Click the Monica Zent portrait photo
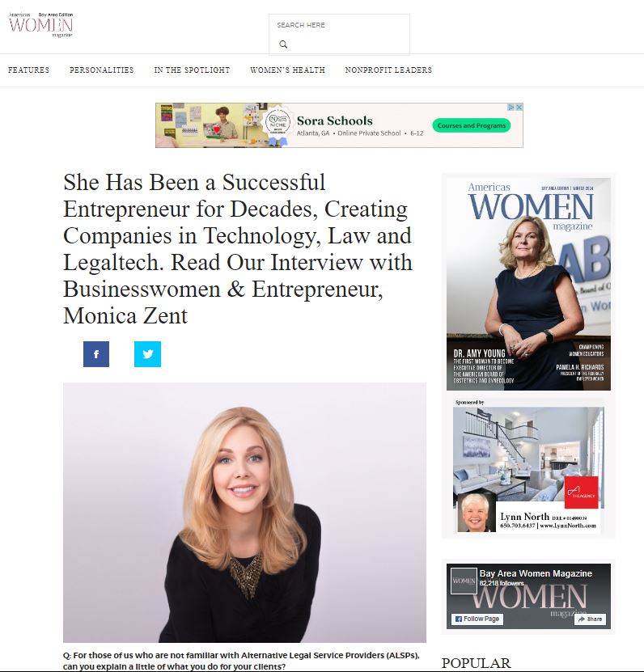Viewport: 644px width, 672px height. coord(244,513)
